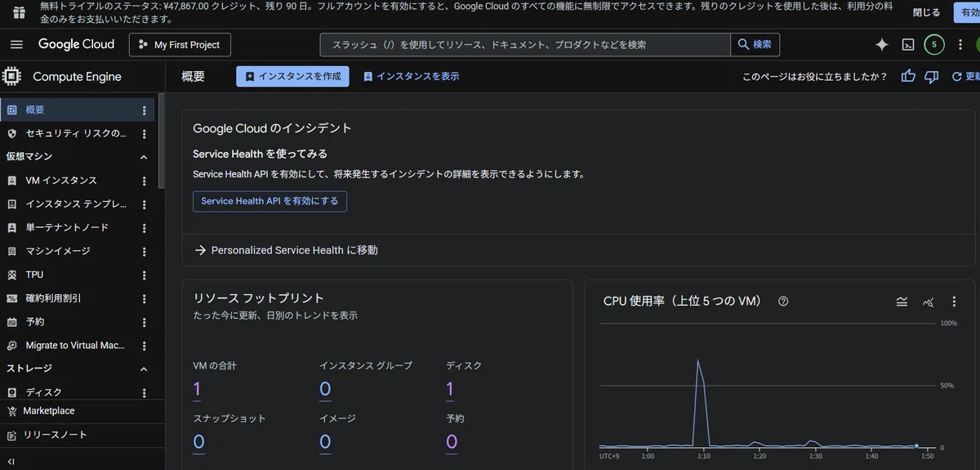Open more options for 確約利用割引

pos(145,299)
